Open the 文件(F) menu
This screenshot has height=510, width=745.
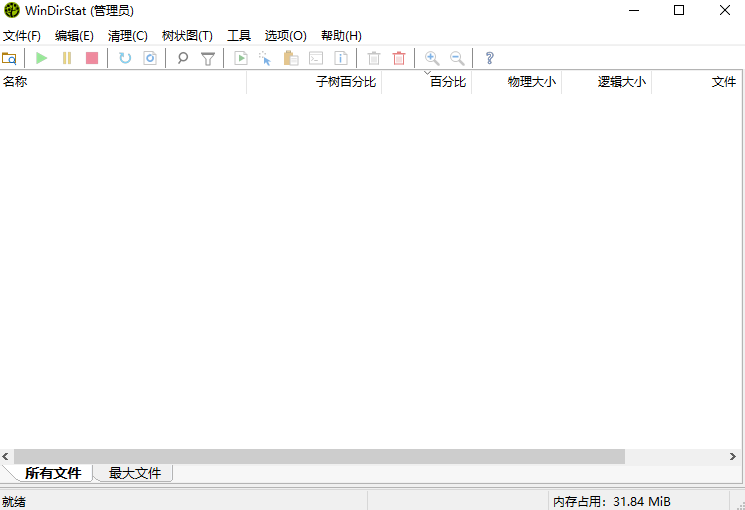(x=22, y=36)
